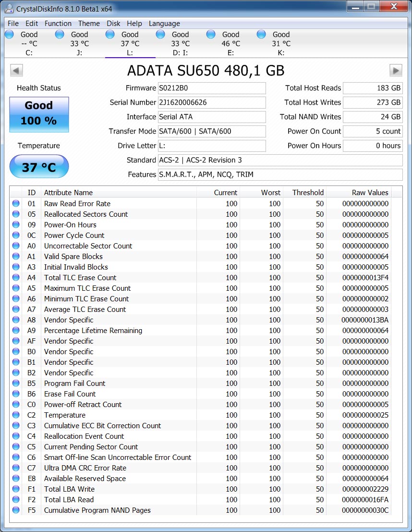Screen dimensions: 412x532
Task: Open the Function menu
Action: point(58,24)
